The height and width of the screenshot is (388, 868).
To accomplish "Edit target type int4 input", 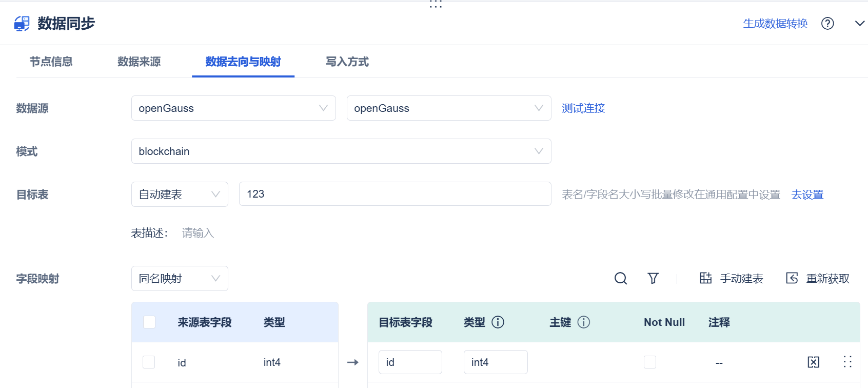I will (496, 362).
